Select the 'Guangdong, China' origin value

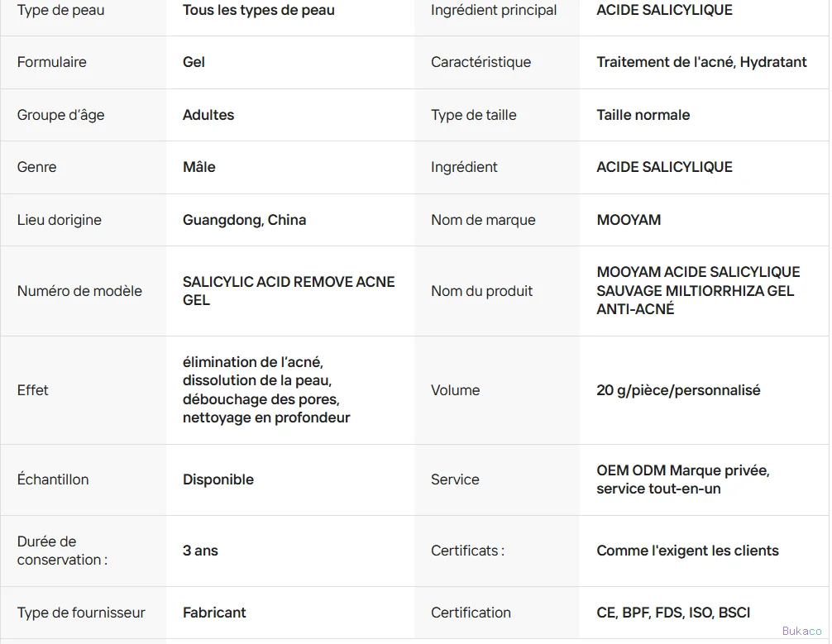tap(244, 220)
